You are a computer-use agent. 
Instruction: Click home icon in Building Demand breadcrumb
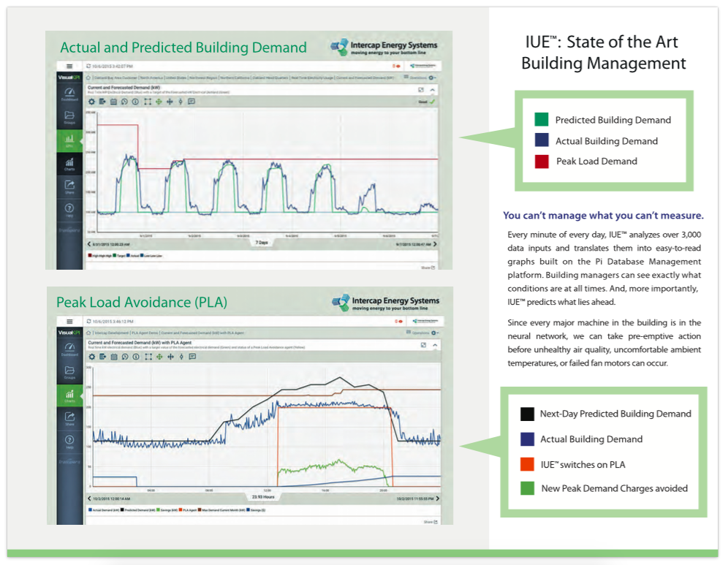[x=88, y=77]
